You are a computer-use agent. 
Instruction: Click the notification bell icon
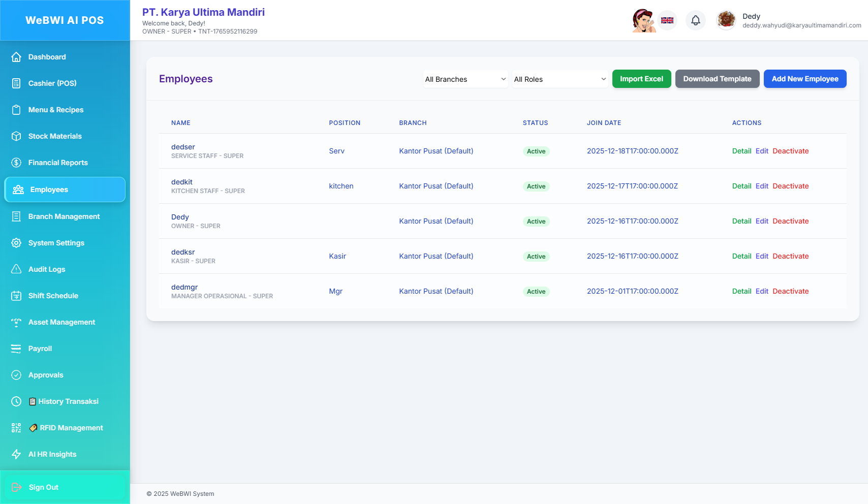click(x=696, y=20)
